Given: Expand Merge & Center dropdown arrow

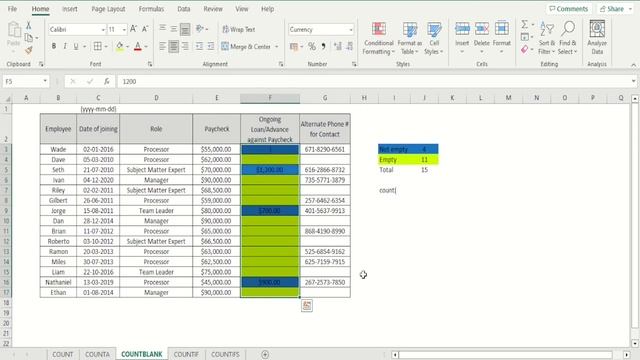Looking at the screenshot, I should (276, 47).
